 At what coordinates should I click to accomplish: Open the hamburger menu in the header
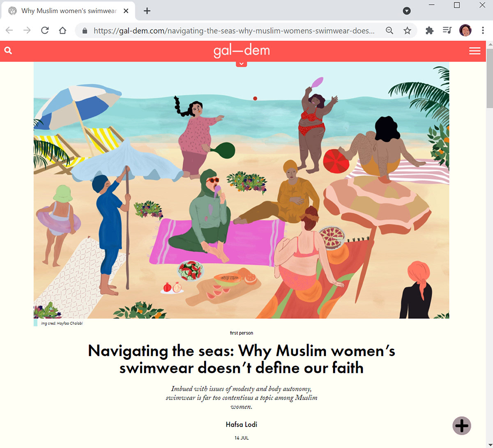tap(475, 51)
